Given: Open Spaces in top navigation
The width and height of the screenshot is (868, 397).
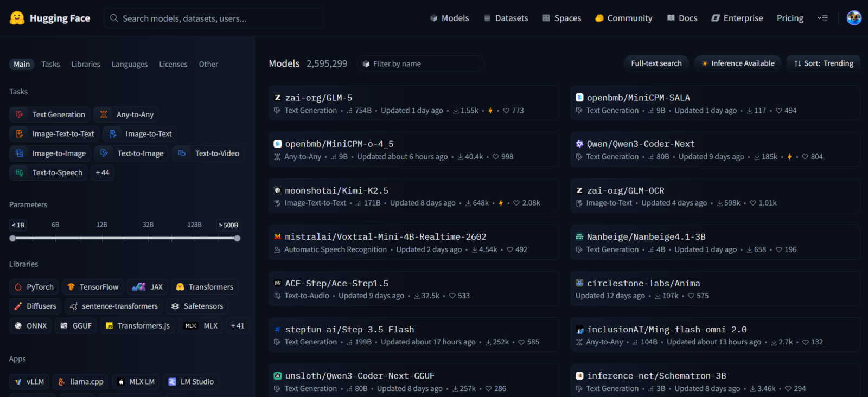Looking at the screenshot, I should coord(561,18).
